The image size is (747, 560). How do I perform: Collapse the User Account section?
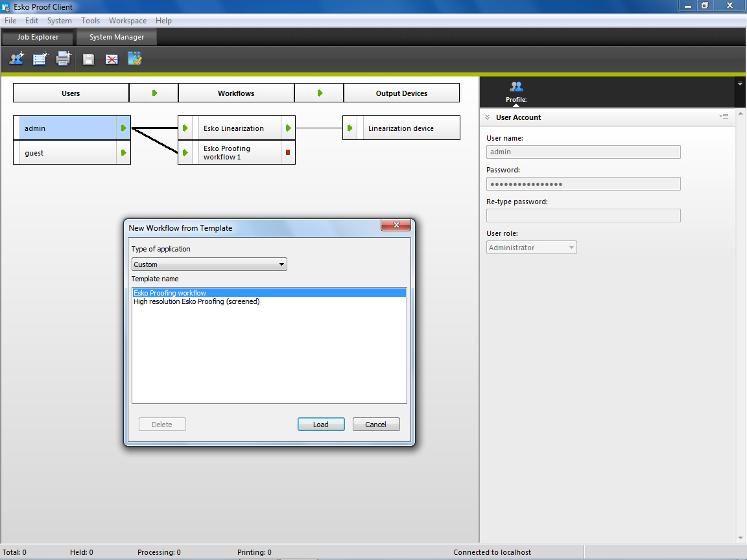click(x=488, y=117)
